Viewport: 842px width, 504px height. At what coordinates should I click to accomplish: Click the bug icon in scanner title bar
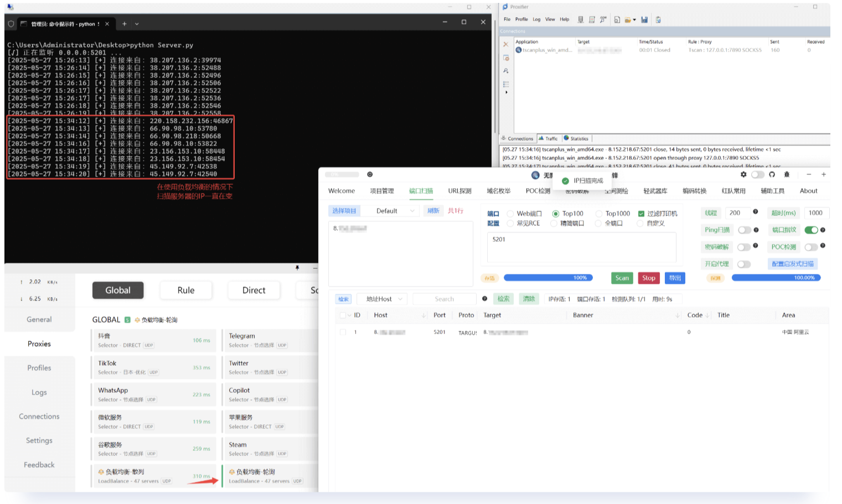[787, 174]
